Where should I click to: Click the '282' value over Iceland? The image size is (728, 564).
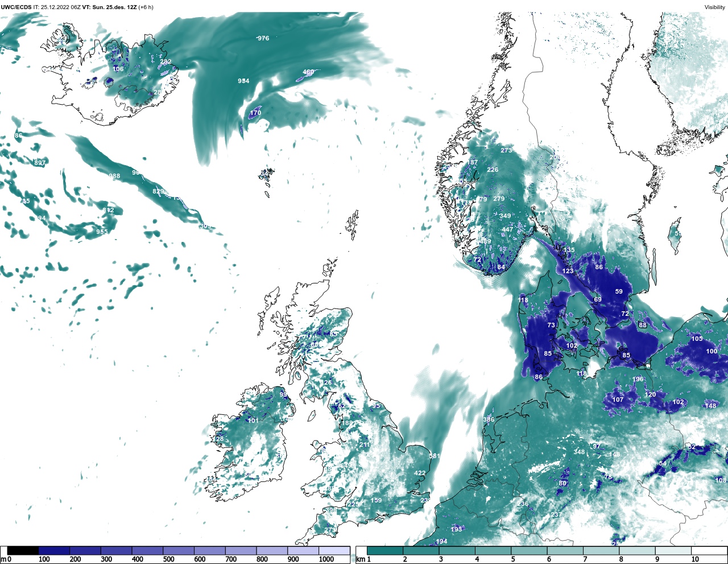166,62
